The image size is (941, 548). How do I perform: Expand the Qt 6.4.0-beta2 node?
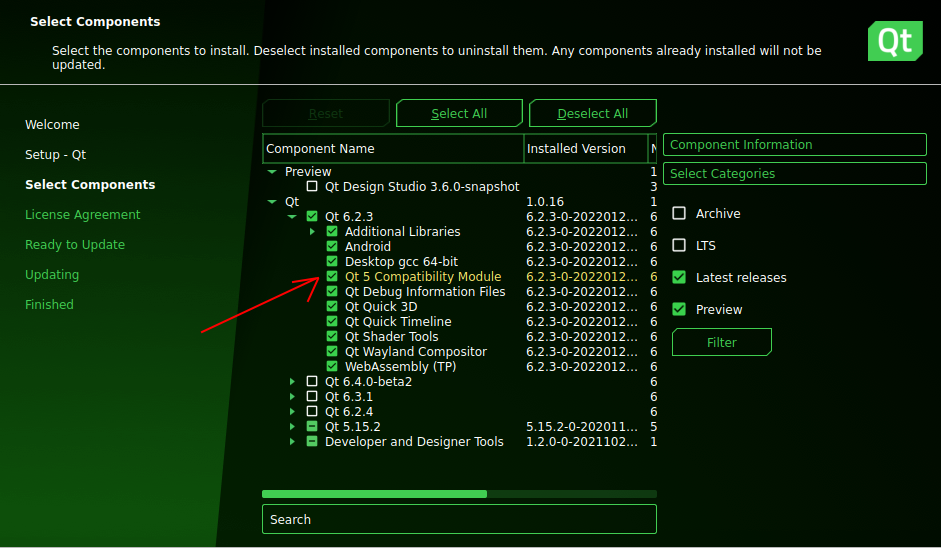pyautogui.click(x=292, y=381)
